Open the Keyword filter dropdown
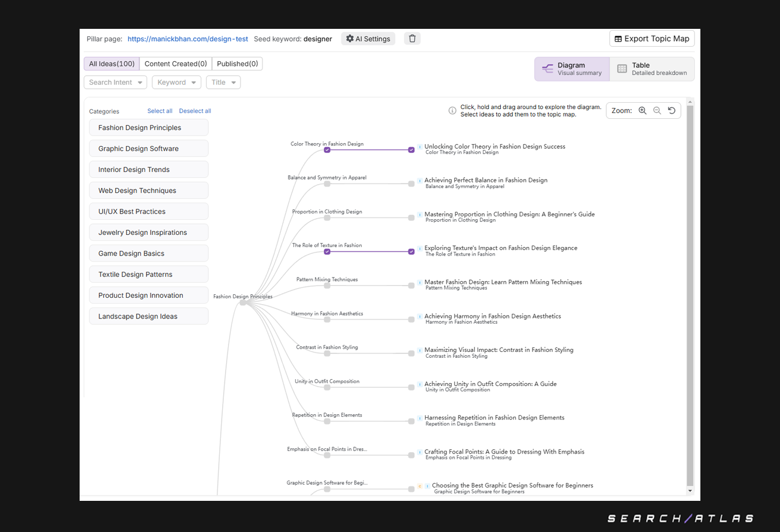This screenshot has height=532, width=780. point(176,82)
